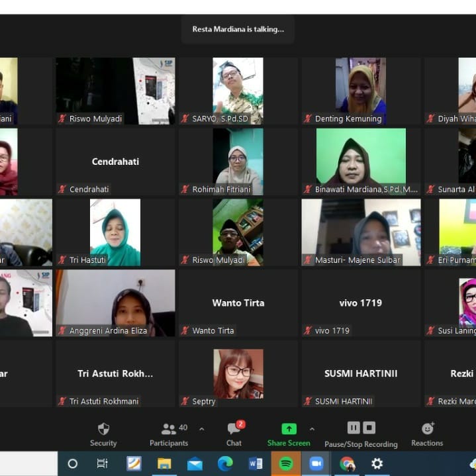476x476 pixels.
Task: Expand the Share Screen options arrow
Action: pyautogui.click(x=312, y=429)
